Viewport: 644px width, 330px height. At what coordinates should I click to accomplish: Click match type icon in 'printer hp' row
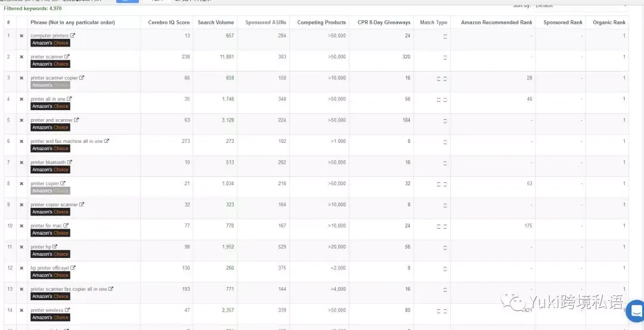tap(445, 248)
